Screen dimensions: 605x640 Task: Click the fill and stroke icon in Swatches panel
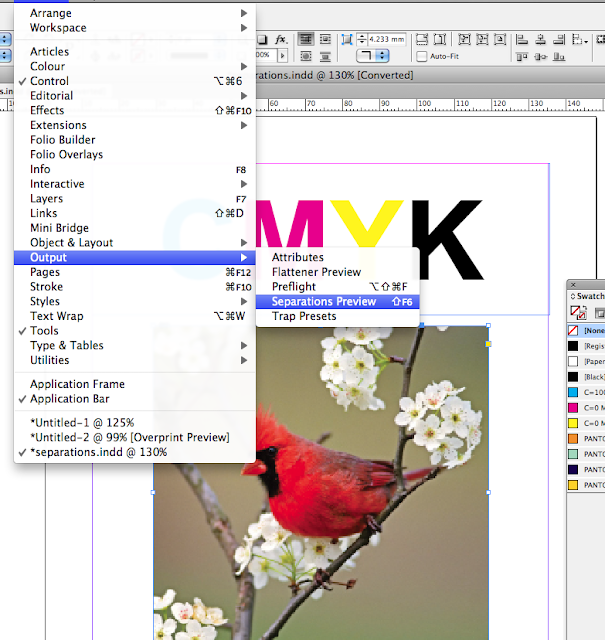[578, 313]
